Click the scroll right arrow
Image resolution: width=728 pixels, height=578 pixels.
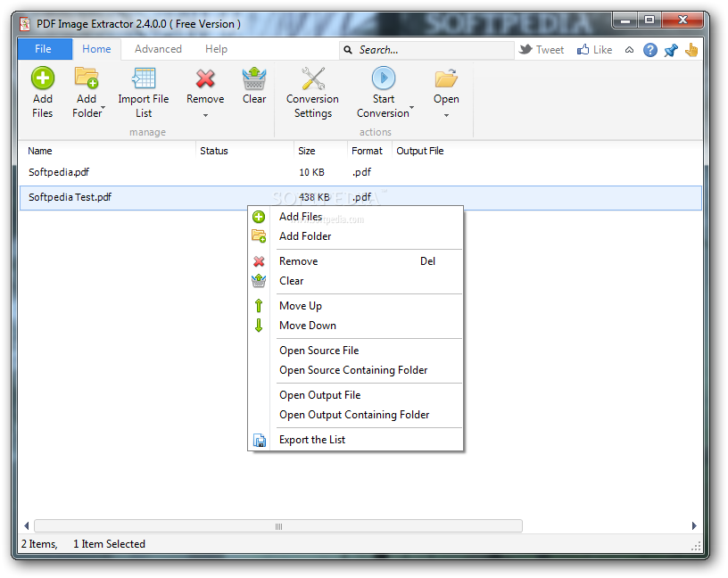[694, 526]
